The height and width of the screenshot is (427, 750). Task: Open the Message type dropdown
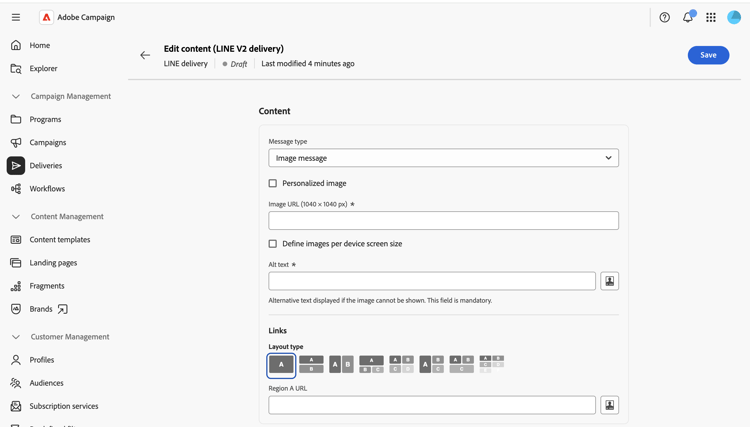coord(443,158)
